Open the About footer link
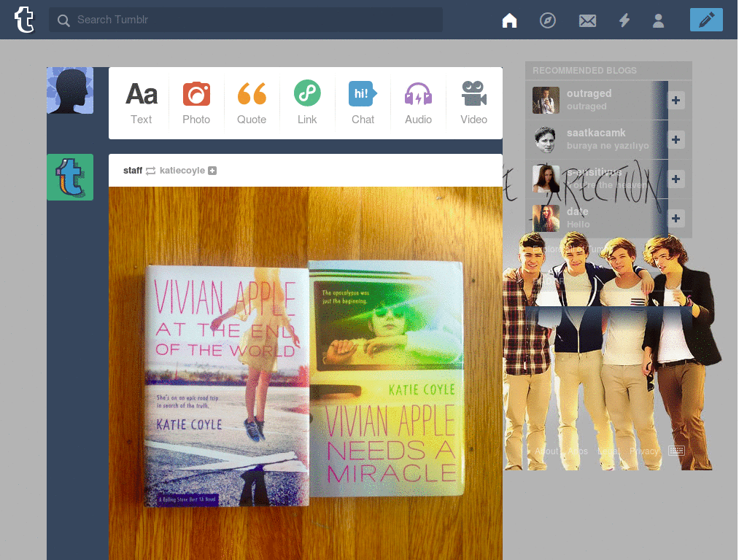The image size is (747, 560). tap(546, 451)
